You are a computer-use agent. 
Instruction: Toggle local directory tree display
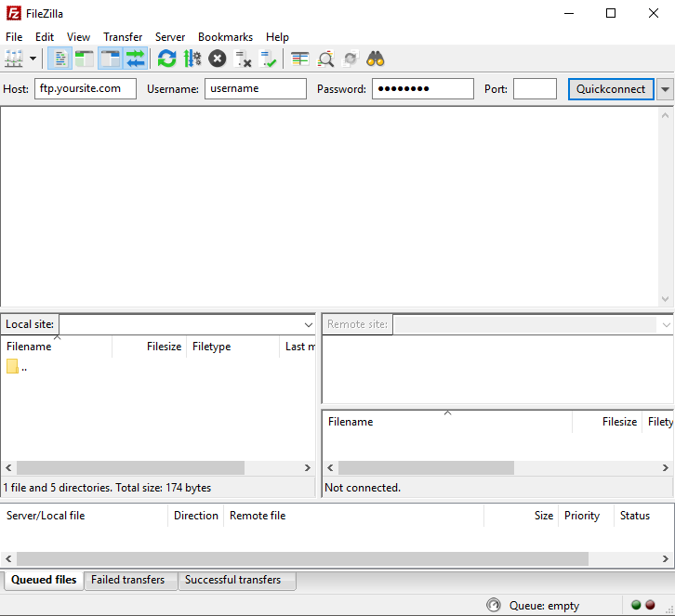(85, 59)
